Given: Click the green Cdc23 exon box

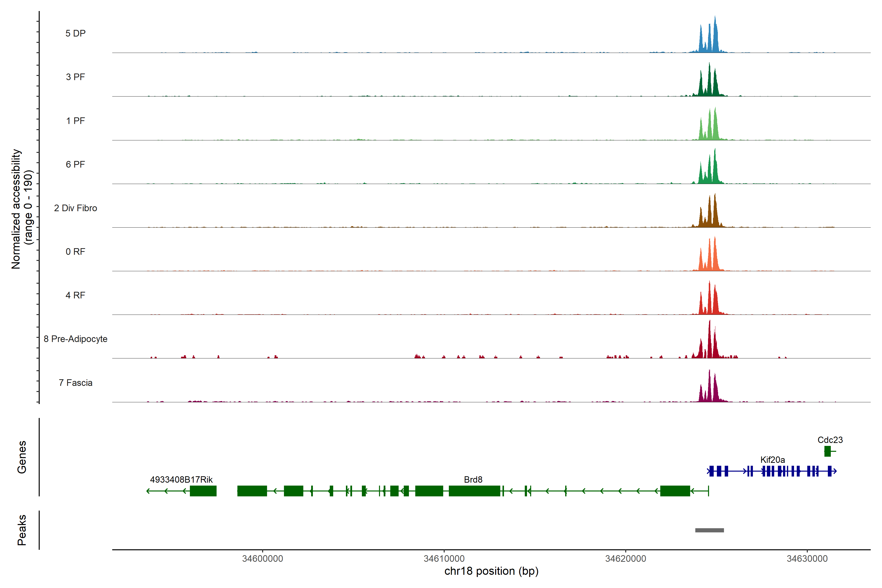Looking at the screenshot, I should coord(827,451).
